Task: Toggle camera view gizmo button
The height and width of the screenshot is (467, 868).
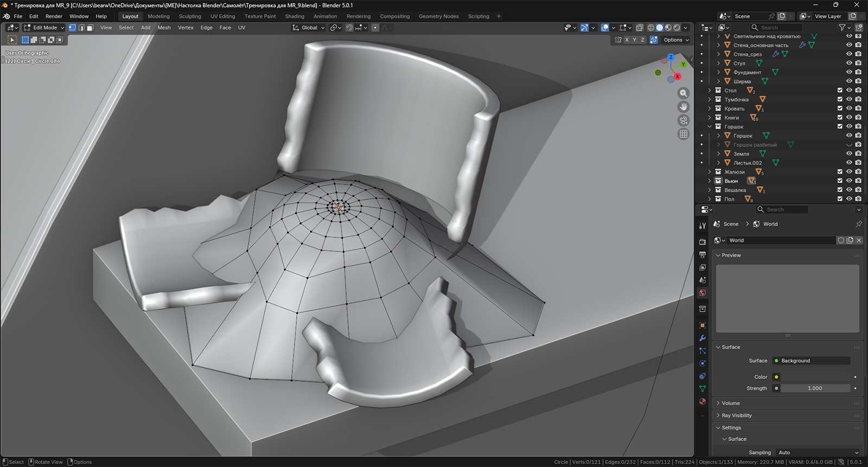Action: click(684, 121)
